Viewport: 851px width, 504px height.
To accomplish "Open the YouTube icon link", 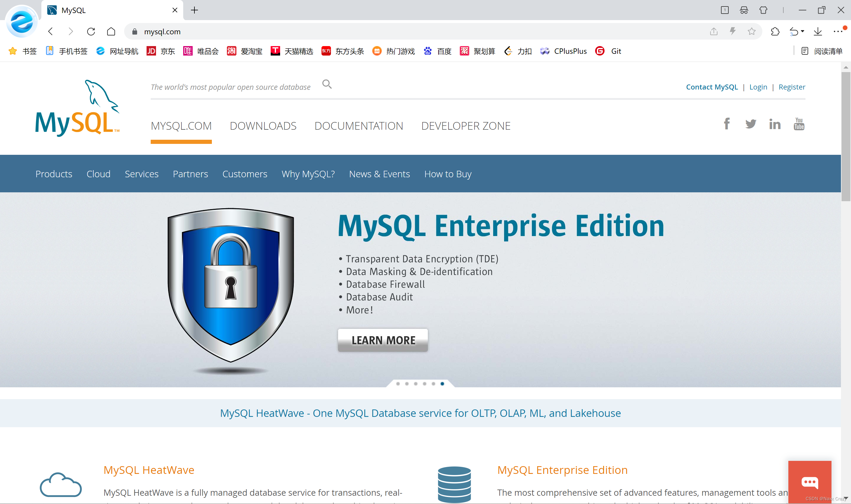I will coord(799,124).
